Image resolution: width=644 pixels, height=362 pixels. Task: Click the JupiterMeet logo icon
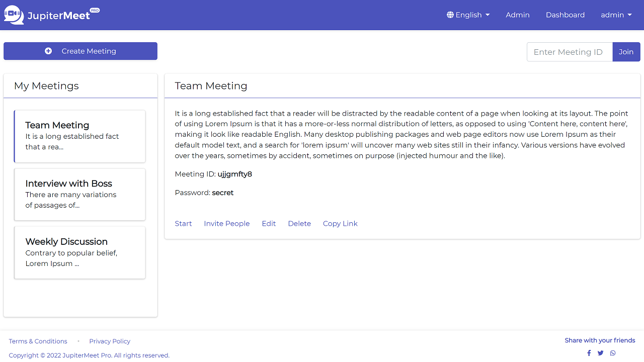pos(13,15)
